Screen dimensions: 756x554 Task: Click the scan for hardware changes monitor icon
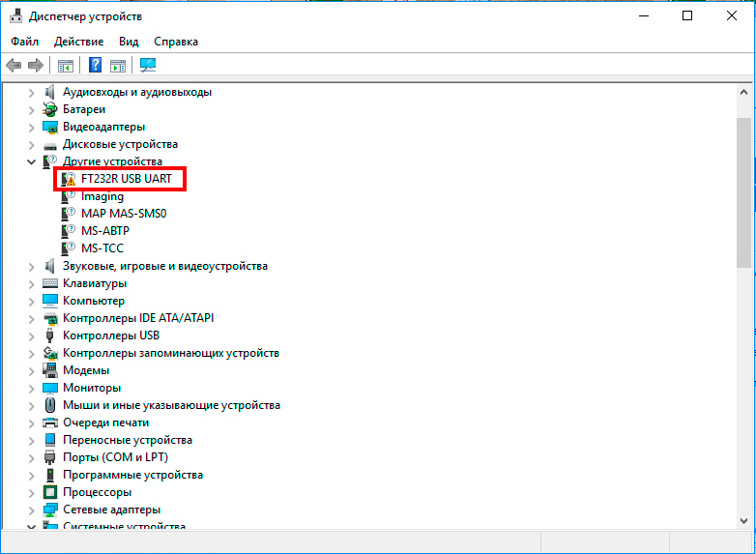coord(148,65)
